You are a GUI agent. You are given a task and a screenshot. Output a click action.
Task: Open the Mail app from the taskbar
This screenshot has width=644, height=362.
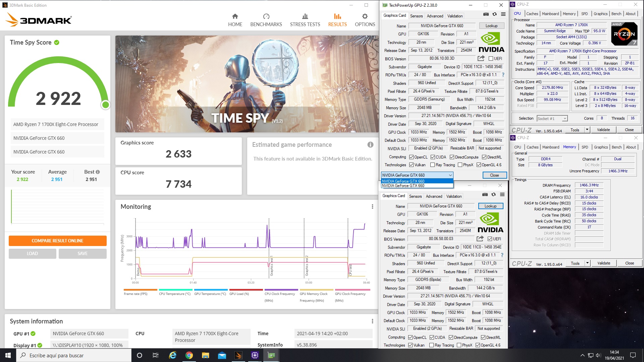tap(222, 355)
